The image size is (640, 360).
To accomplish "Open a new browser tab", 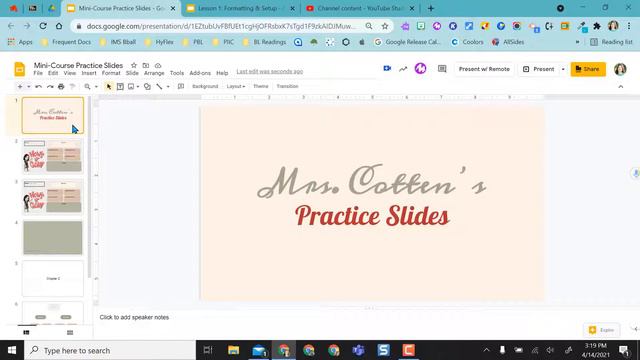I will (x=431, y=8).
